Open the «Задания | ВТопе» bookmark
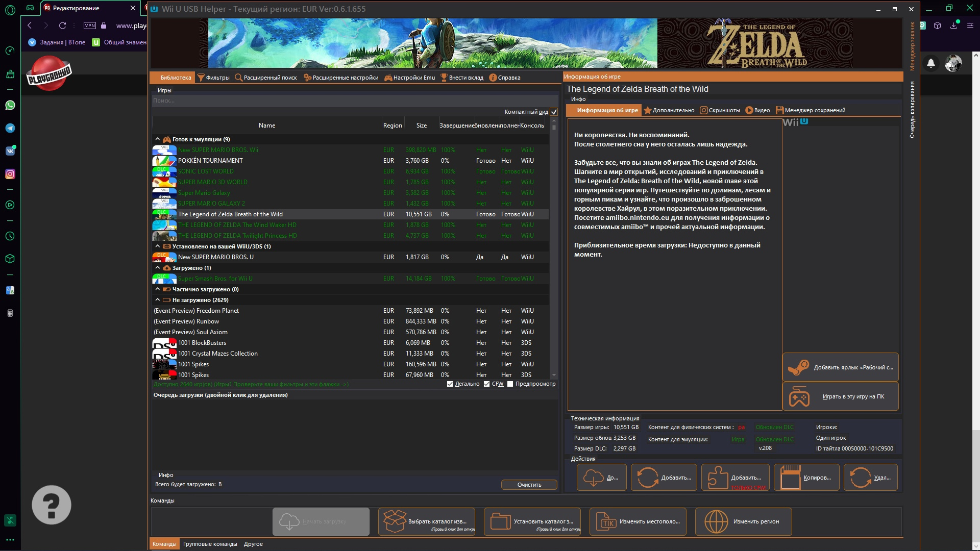980x551 pixels. pyautogui.click(x=57, y=42)
